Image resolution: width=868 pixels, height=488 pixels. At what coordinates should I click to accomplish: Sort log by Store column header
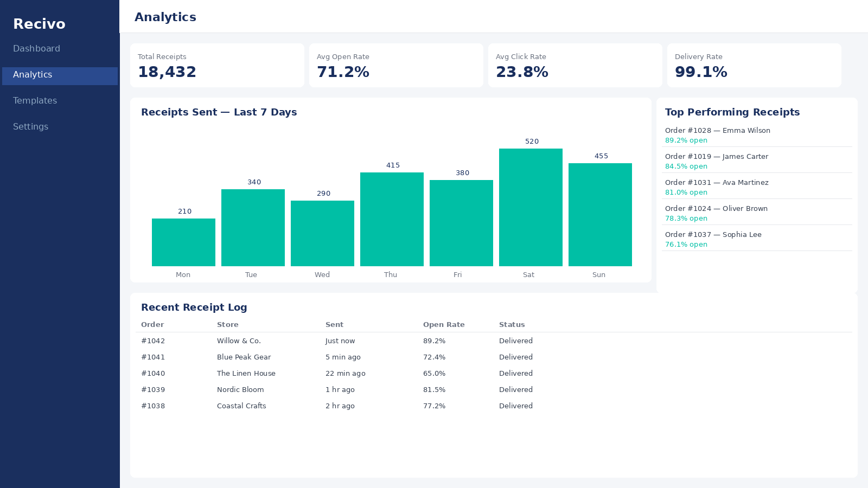coord(228,325)
